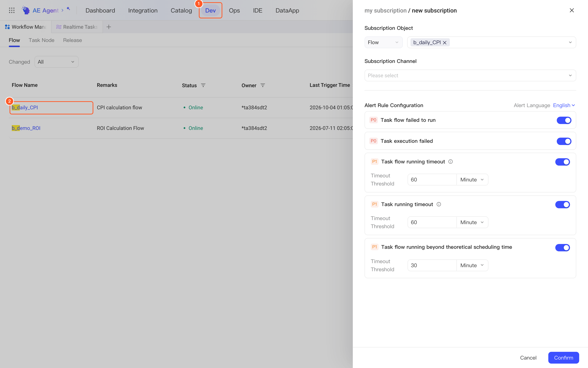This screenshot has height=368, width=588.
Task: Show info for Task running timeout
Action: tap(439, 204)
